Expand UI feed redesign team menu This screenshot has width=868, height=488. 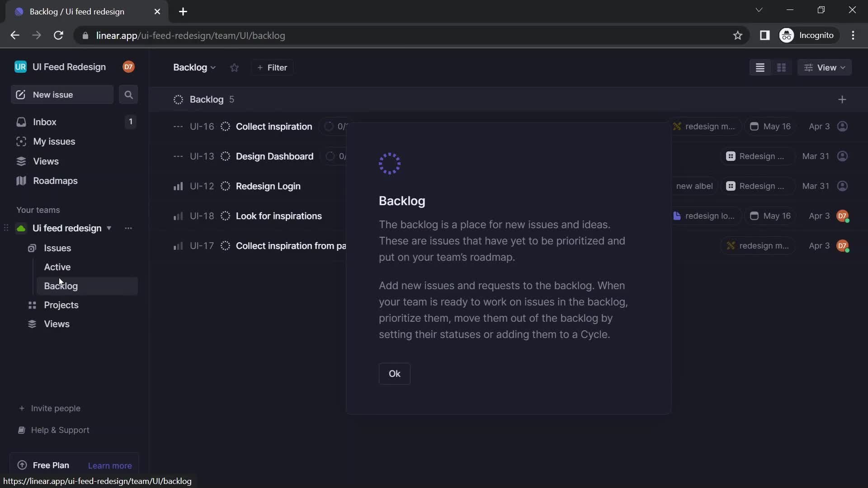(108, 228)
